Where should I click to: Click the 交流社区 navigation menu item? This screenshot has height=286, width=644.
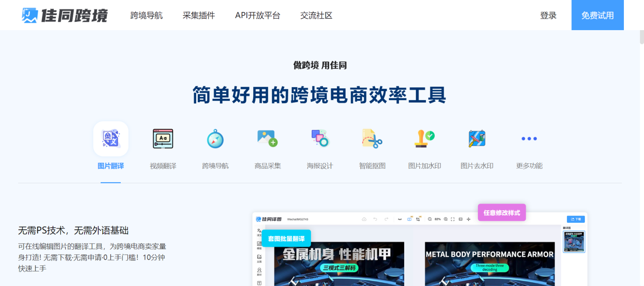(x=316, y=15)
